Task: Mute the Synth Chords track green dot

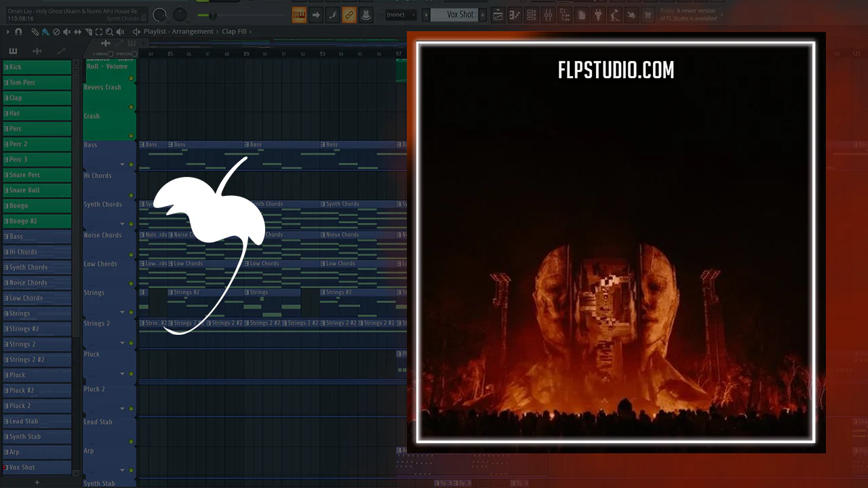Action: (131, 224)
